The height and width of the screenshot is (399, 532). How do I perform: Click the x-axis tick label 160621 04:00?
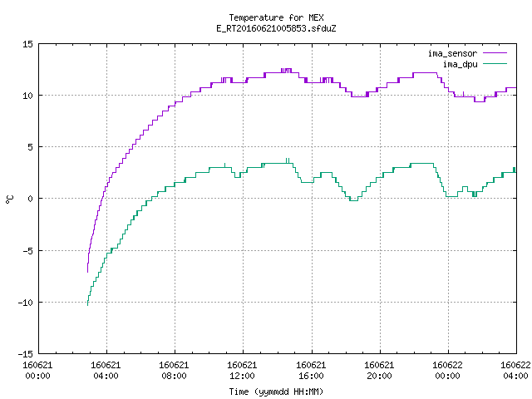(106, 371)
